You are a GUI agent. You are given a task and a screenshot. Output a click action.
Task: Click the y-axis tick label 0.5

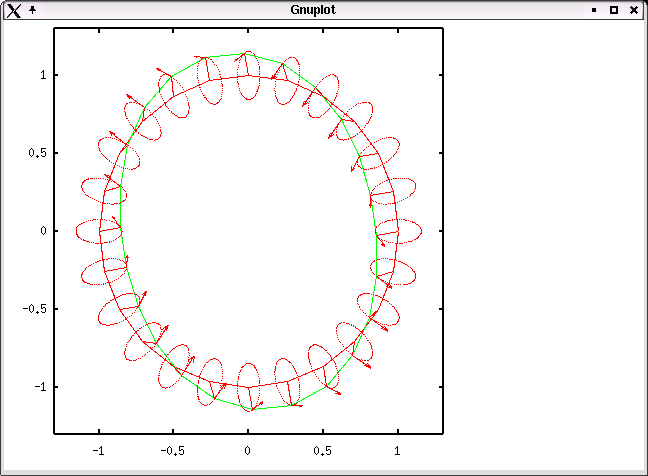point(36,153)
